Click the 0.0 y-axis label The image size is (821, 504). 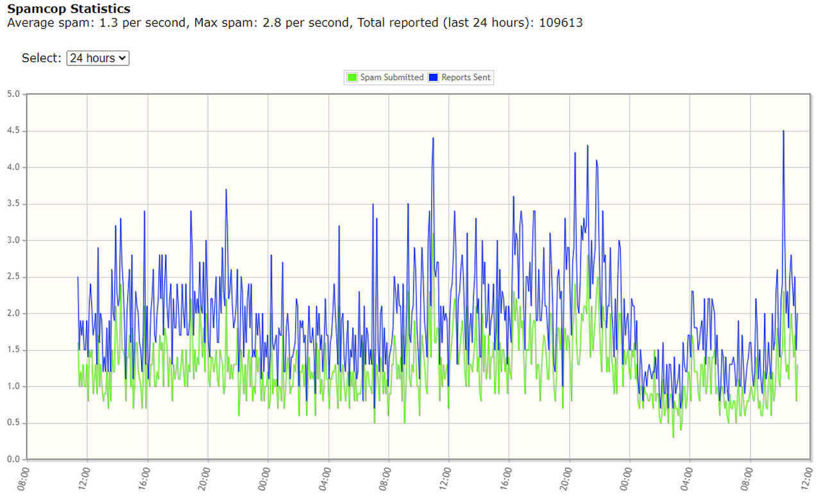[x=13, y=460]
